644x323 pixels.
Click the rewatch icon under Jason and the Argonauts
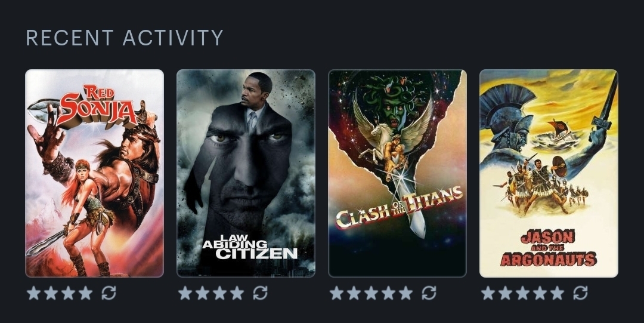click(580, 293)
